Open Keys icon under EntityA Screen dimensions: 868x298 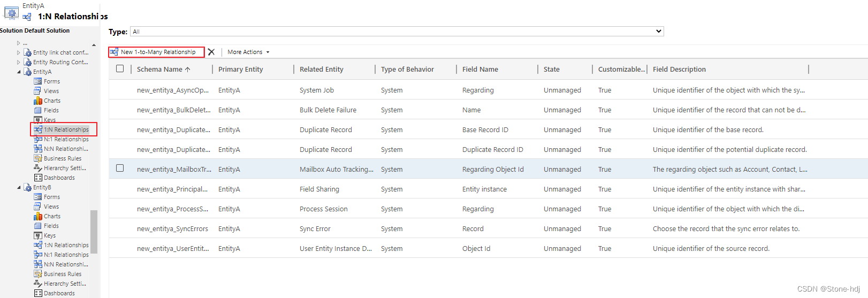click(x=37, y=120)
